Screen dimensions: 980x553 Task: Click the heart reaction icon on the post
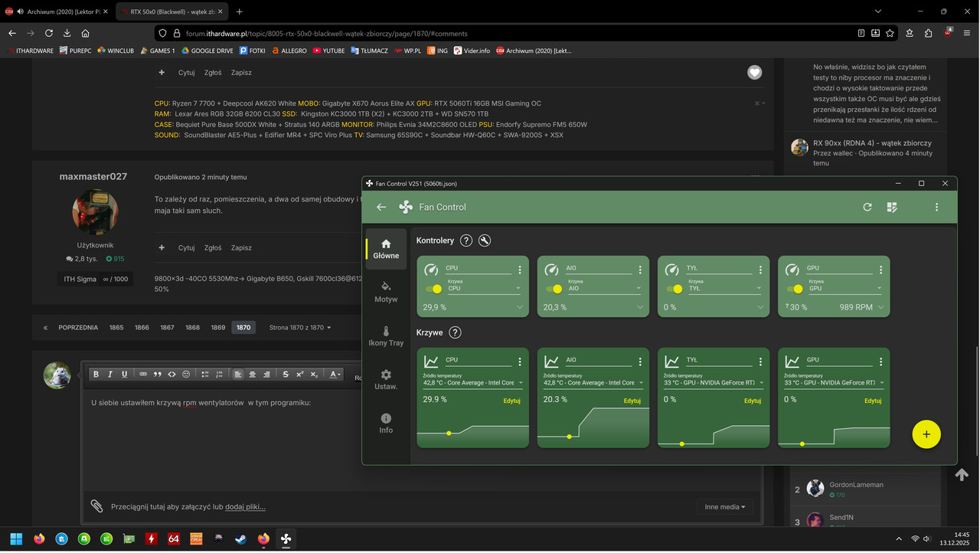(x=755, y=72)
